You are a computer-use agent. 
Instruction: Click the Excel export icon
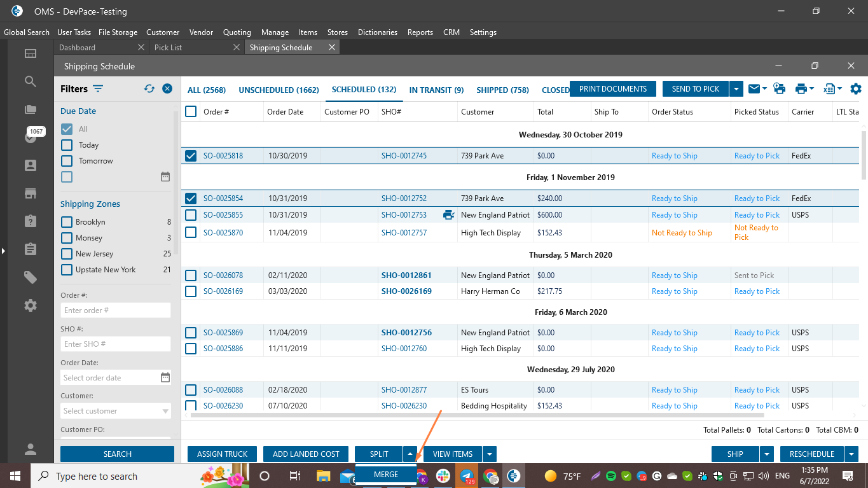tap(829, 89)
